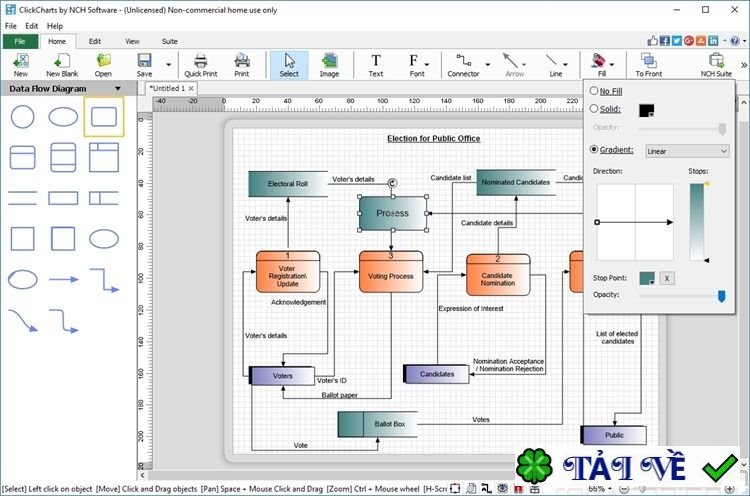
Task: Click the gradient Opacity slider handle
Action: tap(721, 297)
